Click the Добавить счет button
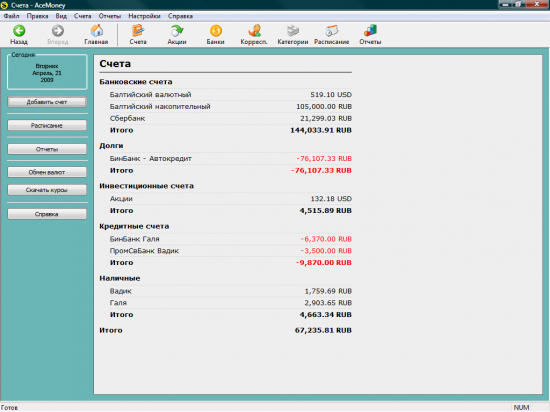Viewport: 550px width, 412px height. pyautogui.click(x=47, y=102)
